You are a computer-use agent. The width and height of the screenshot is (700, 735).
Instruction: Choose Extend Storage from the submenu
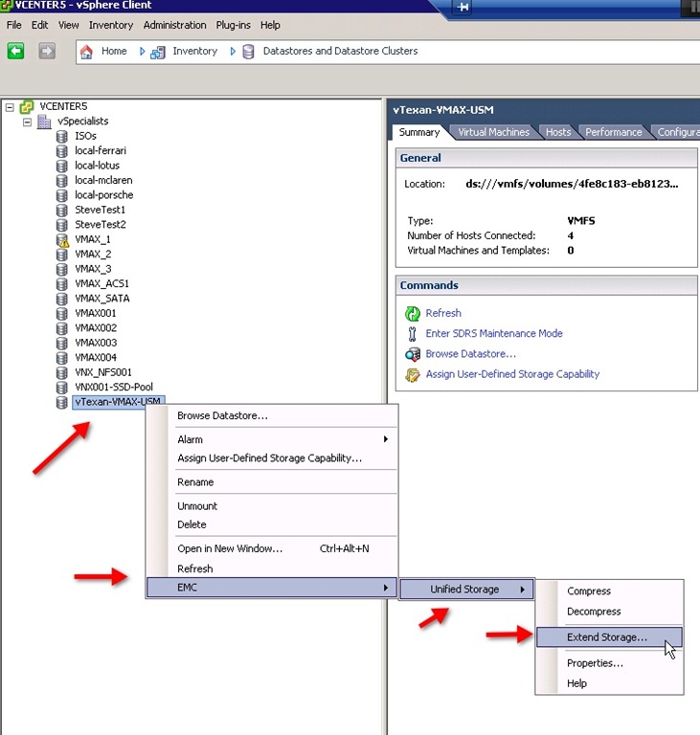pos(606,637)
